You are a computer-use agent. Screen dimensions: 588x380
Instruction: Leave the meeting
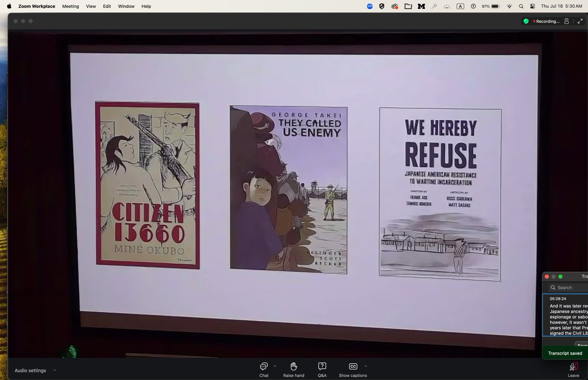573,370
